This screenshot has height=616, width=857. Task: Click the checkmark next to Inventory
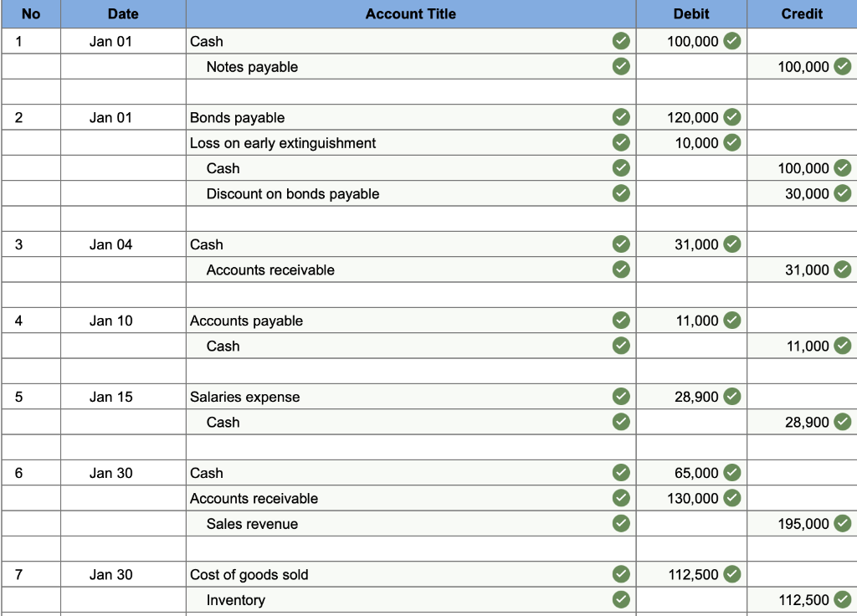(621, 600)
